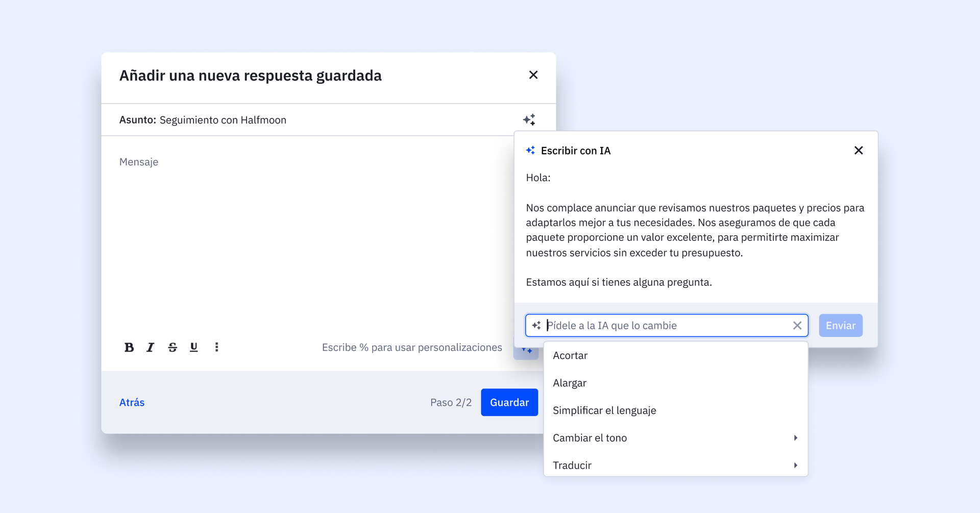Clear the AI prompt input field
This screenshot has width=980, height=513.
(x=797, y=326)
